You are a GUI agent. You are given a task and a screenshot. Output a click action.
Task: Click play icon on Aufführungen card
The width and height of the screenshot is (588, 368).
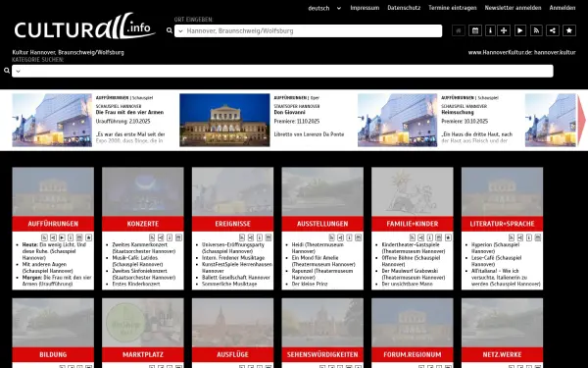tap(63, 237)
